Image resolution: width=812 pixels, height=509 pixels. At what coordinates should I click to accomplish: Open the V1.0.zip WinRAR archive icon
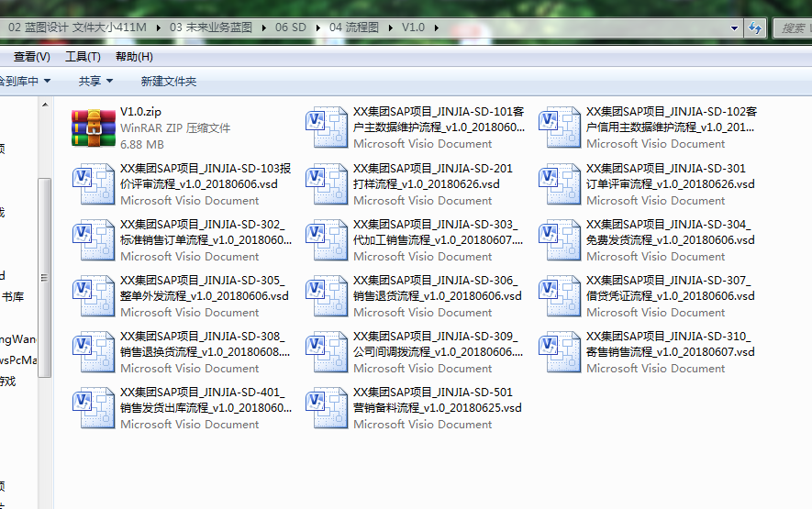94,127
